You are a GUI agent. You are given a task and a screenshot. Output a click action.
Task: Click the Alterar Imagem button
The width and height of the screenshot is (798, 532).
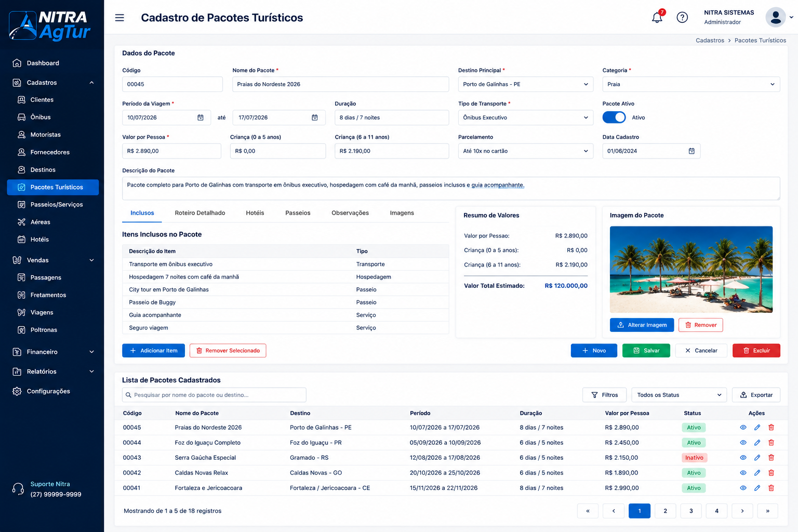[642, 325]
